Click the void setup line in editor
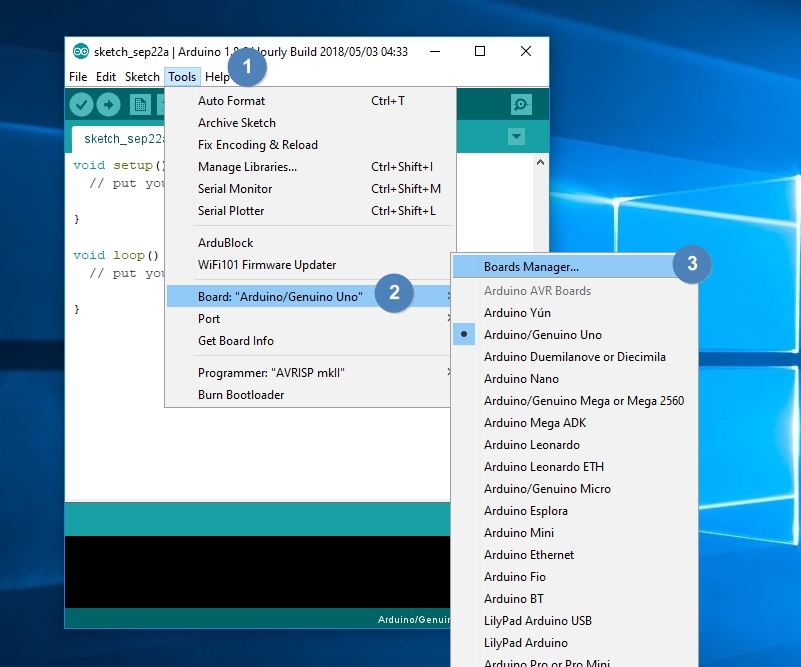Screen dimensions: 801x667 (119, 165)
